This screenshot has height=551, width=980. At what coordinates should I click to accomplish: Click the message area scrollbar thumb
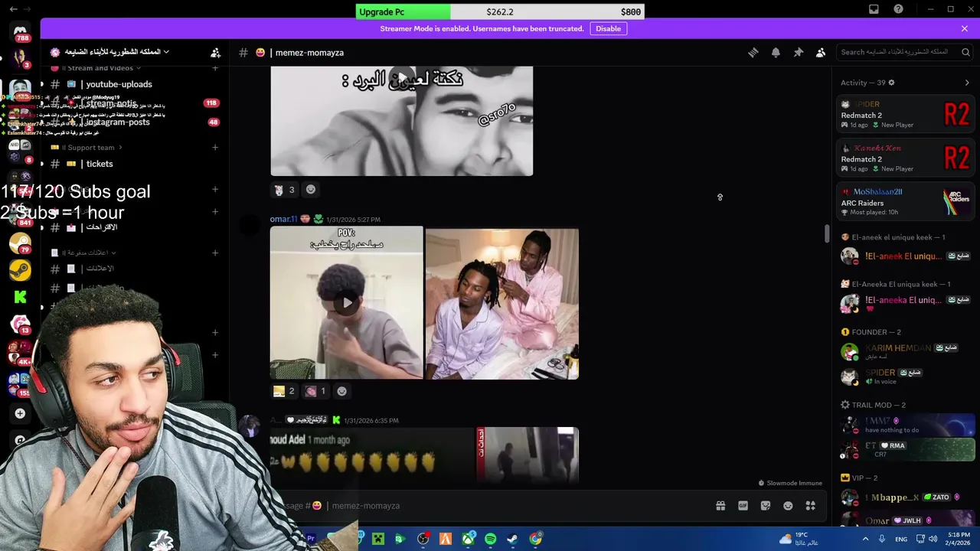[x=827, y=234]
